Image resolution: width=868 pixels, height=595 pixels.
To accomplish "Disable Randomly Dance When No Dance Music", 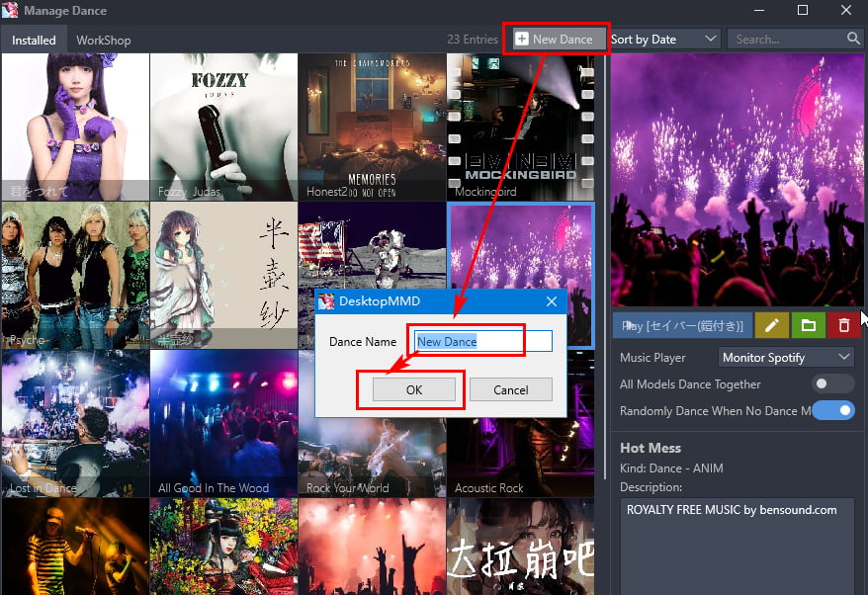I will tap(831, 409).
